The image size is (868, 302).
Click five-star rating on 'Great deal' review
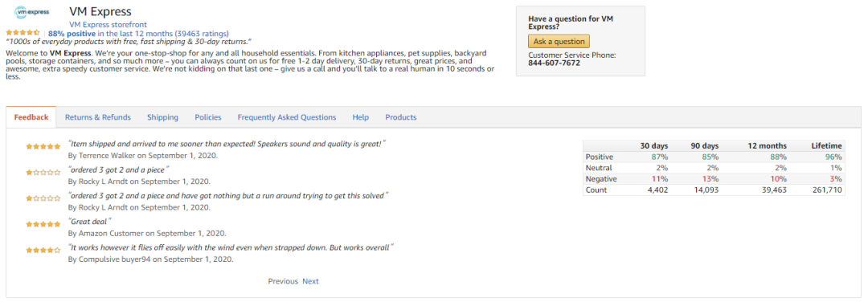click(x=43, y=225)
